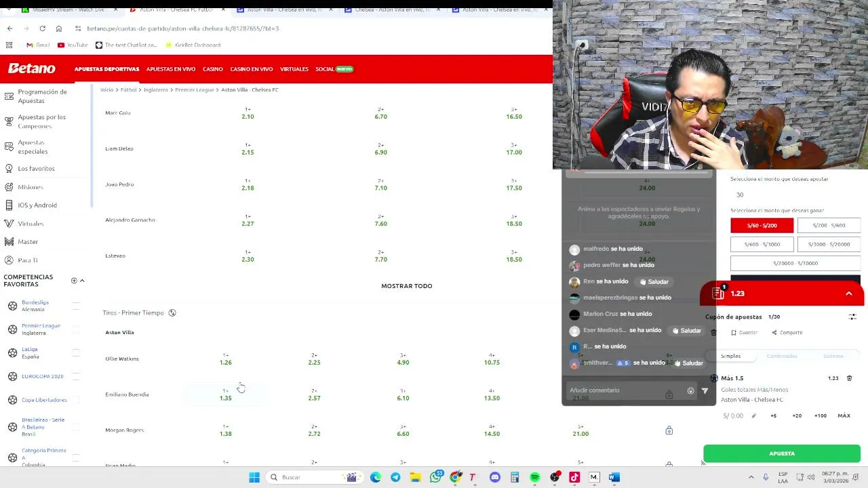Click the Virtuales sidebar icon
The image size is (868, 488).
pyautogui.click(x=9, y=223)
